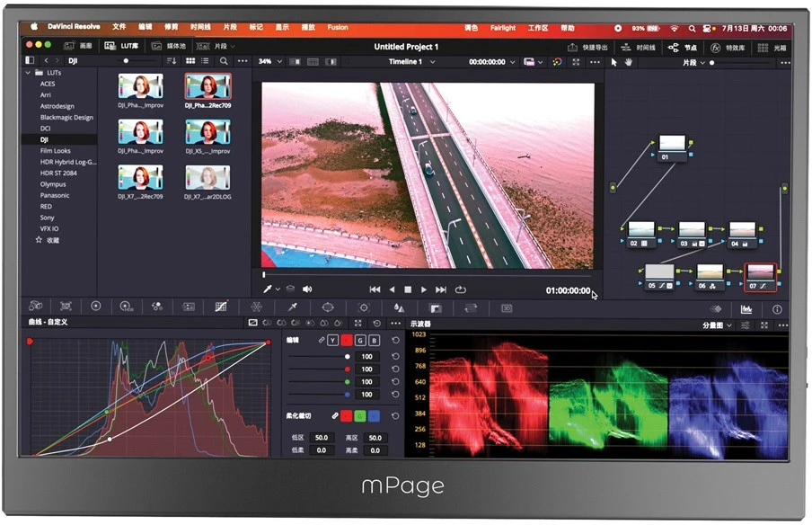Click the stop playback button
Image resolution: width=812 pixels, height=525 pixels.
(408, 289)
